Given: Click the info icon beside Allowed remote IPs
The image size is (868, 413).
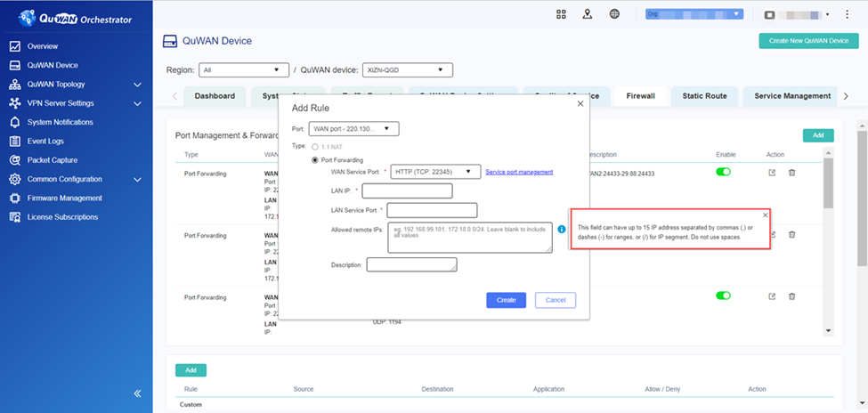Looking at the screenshot, I should [562, 229].
